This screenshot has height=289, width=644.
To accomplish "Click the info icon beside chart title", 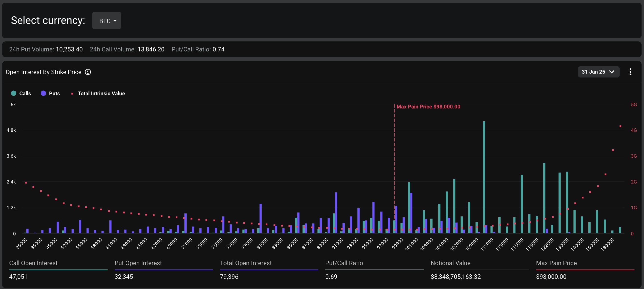I will (88, 72).
